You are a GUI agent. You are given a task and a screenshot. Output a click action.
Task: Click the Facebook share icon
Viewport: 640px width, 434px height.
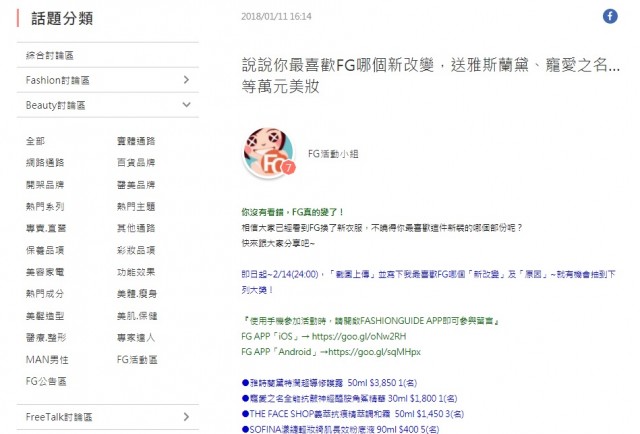[x=609, y=16]
